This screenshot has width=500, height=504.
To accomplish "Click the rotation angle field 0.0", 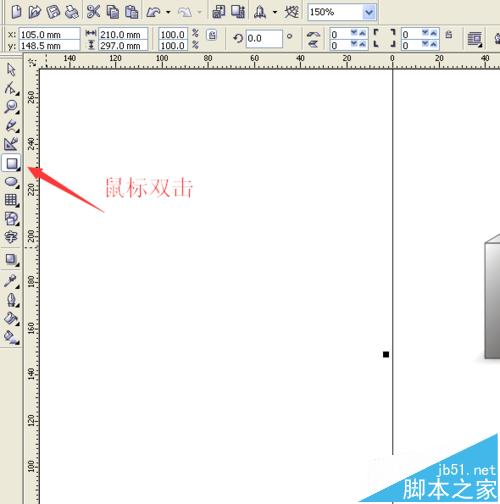I will (x=264, y=39).
